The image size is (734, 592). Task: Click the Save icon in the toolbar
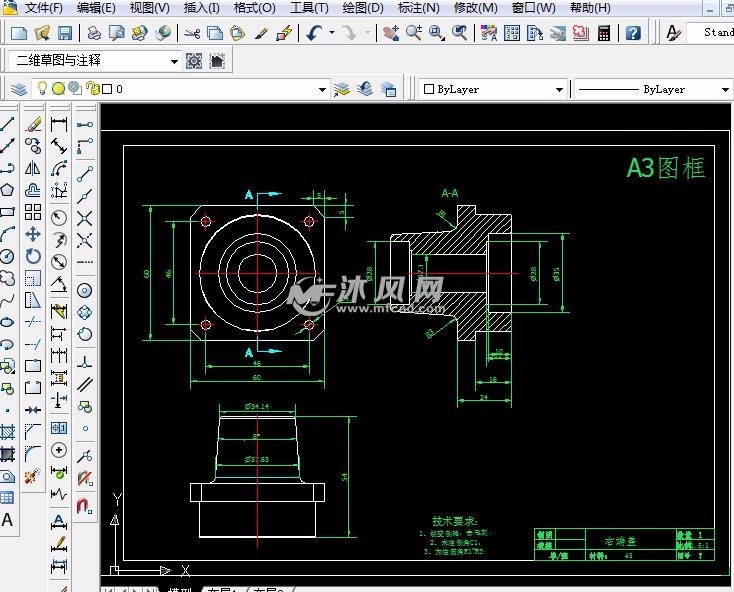(64, 33)
